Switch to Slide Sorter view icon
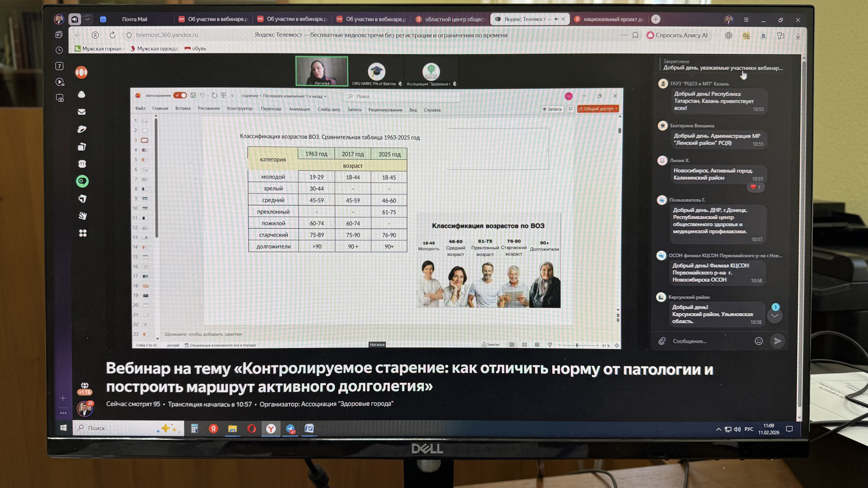The height and width of the screenshot is (488, 868). (525, 344)
